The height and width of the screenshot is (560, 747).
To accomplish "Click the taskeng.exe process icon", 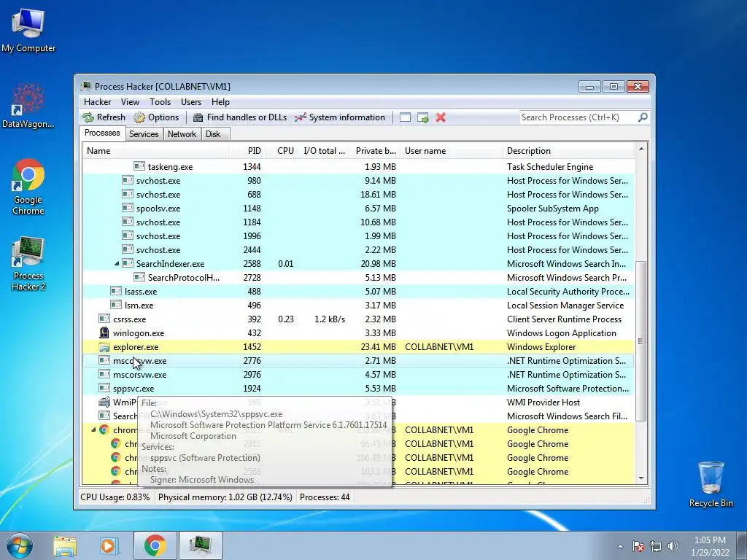I will pos(139,166).
